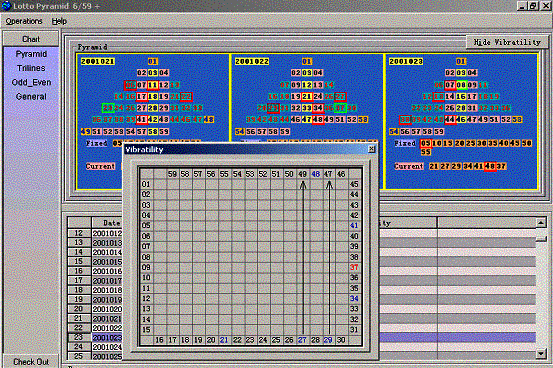Click date cell 2001022 in the table
This screenshot has width=553, height=368.
coord(107,328)
